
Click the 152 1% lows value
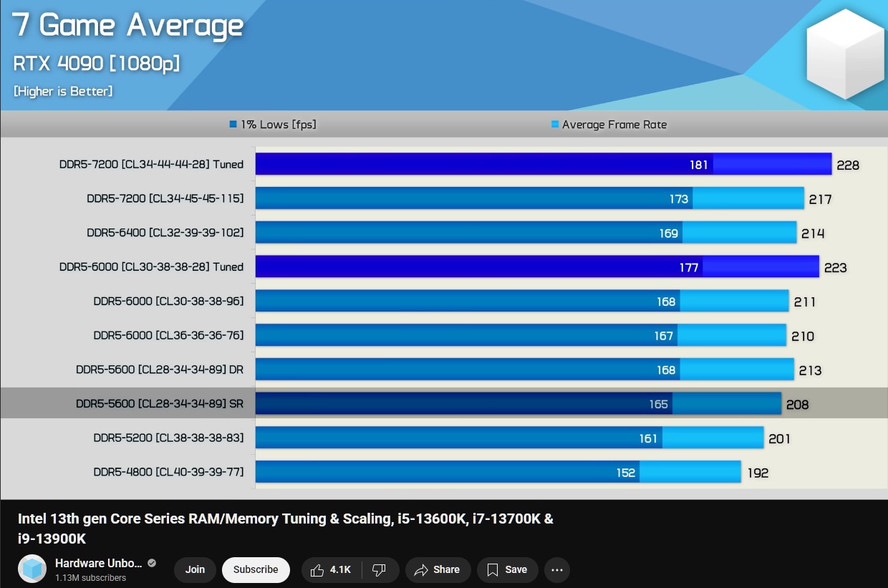click(x=626, y=473)
